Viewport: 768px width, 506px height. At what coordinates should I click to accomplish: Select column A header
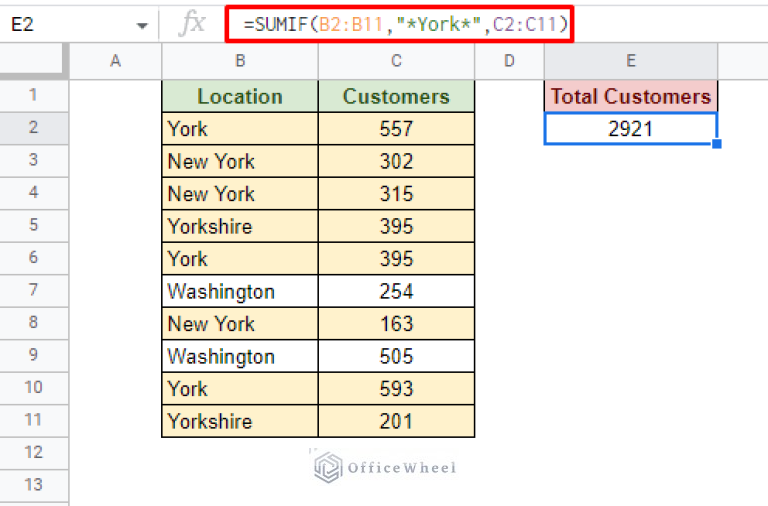click(115, 62)
